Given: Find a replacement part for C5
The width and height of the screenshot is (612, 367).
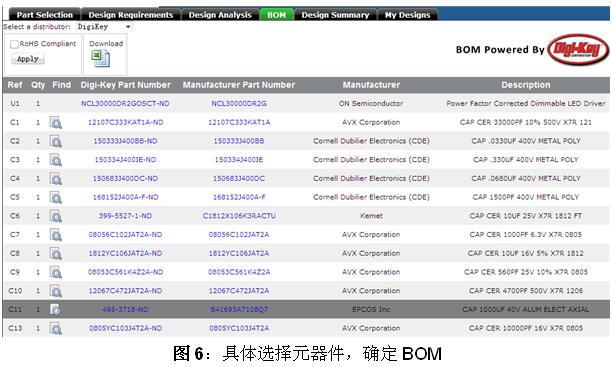Looking at the screenshot, I should pyautogui.click(x=55, y=198).
